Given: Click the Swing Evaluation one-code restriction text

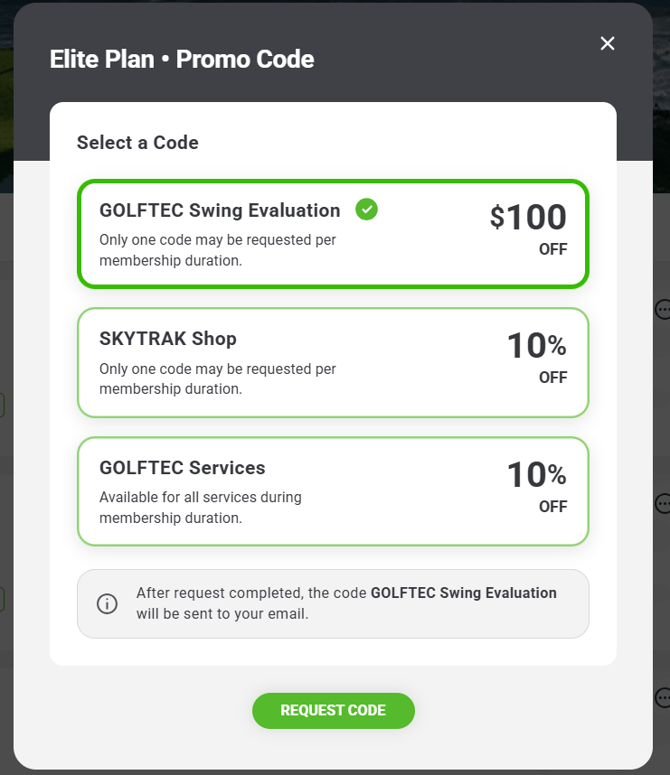Looking at the screenshot, I should 217,250.
